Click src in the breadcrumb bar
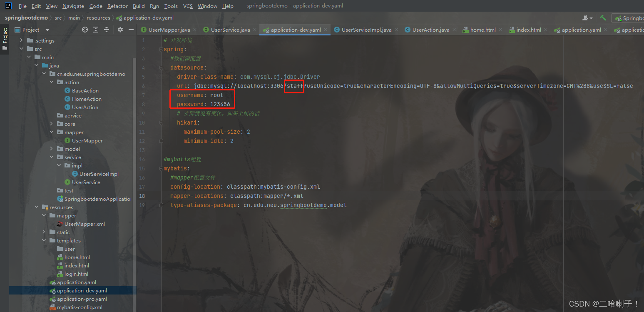Screen dimensions: 644x312 click(x=58, y=18)
